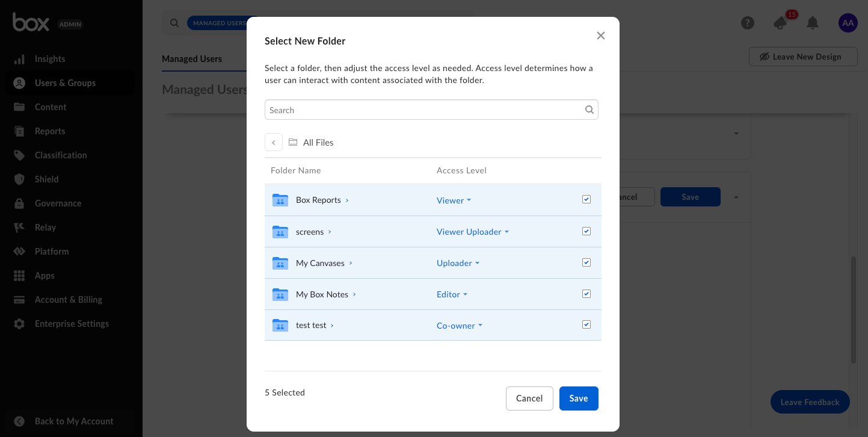Deselect the test test folder checkbox

click(586, 324)
